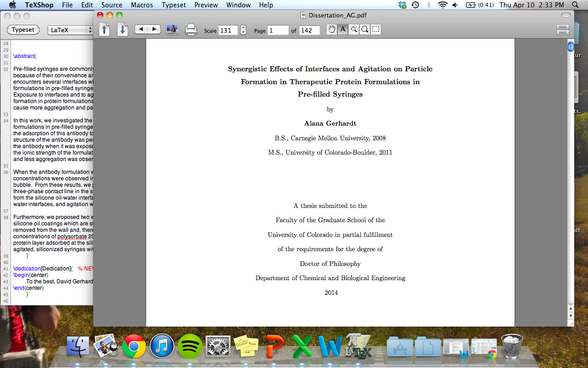Viewport: 588px width, 368px height.
Task: Select the small magnifying glass tool
Action: tap(354, 30)
